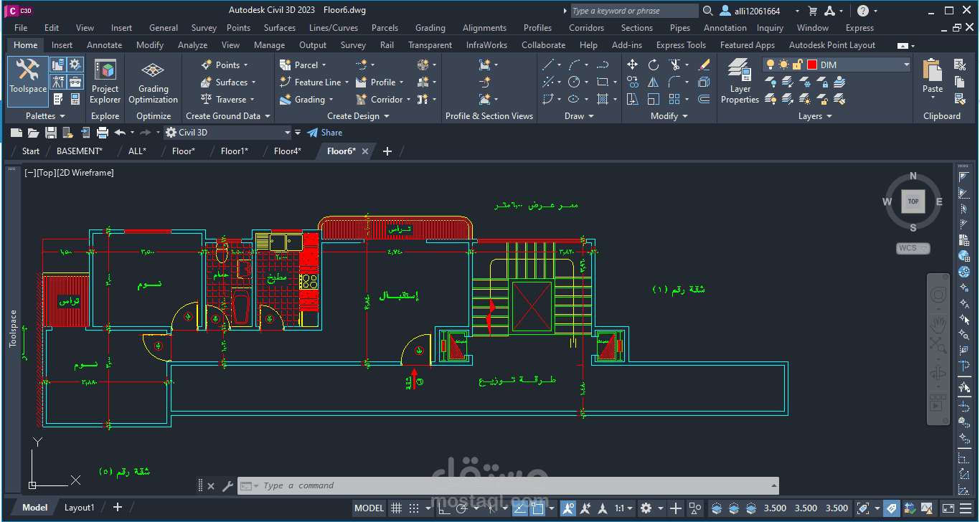Toggle drawing grid display in status bar
Viewport: 980px width, 522px height.
(395, 508)
